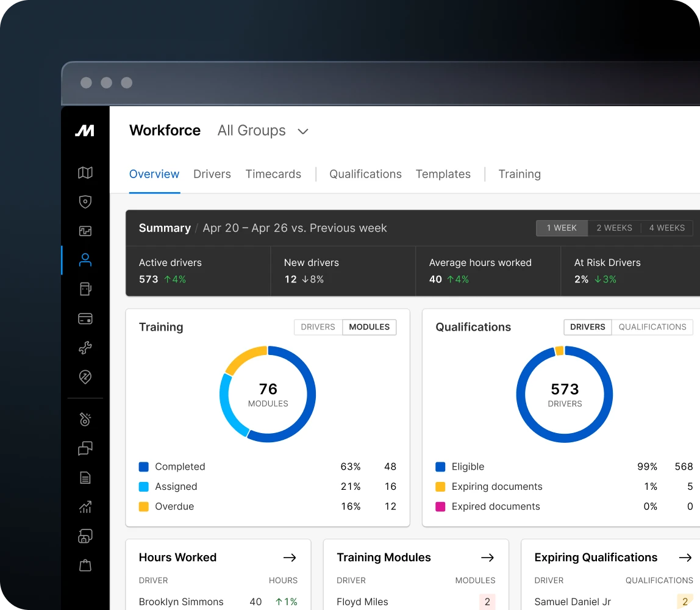This screenshot has width=700, height=610.
Task: Open the Documents sidebar icon
Action: (x=85, y=478)
